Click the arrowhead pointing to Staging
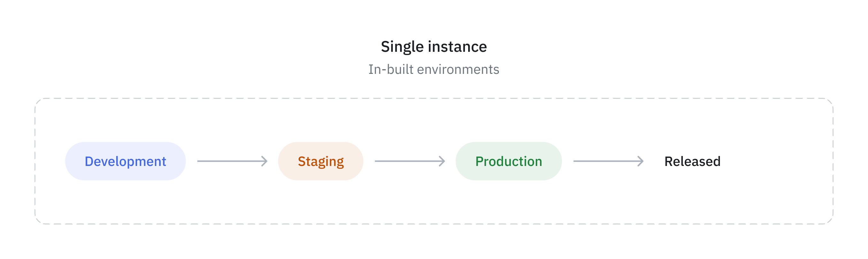 tap(264, 161)
